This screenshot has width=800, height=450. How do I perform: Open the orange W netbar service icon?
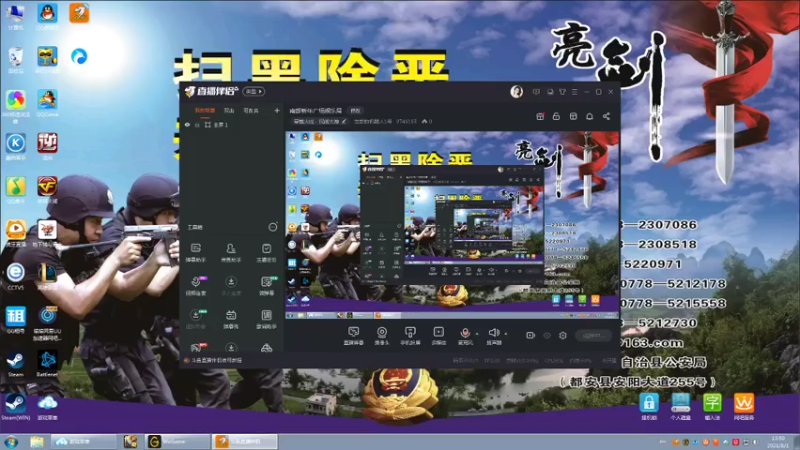coord(743,407)
